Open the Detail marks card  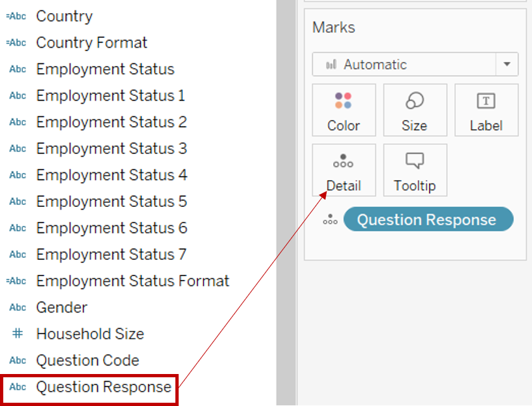(x=344, y=170)
